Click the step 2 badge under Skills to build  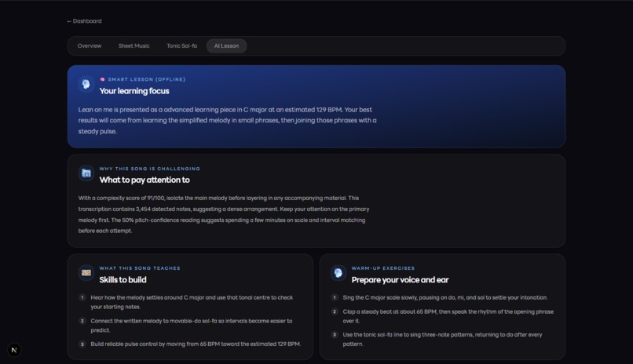pos(82,321)
